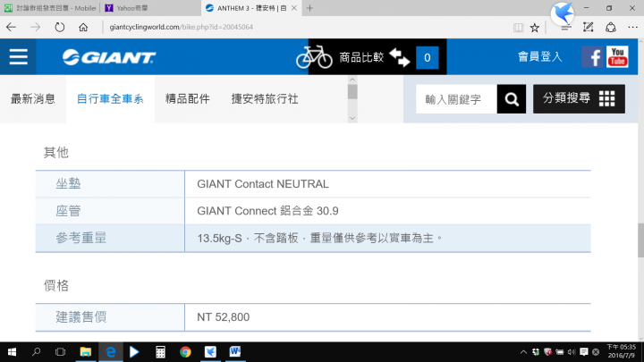
Task: Click the compare count 0 box
Action: tap(428, 57)
